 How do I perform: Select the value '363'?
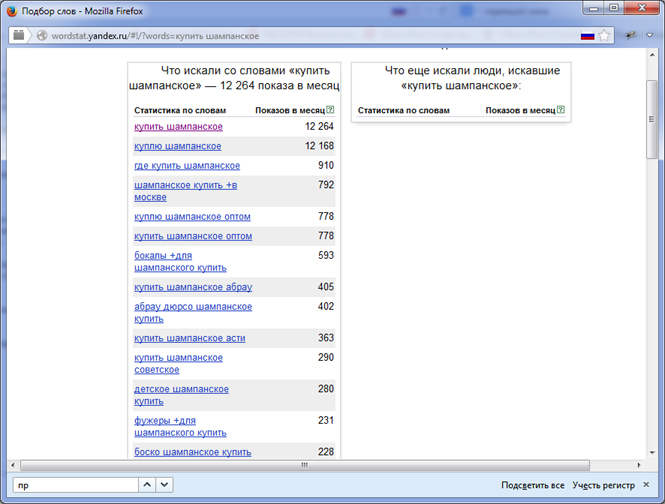point(326,338)
